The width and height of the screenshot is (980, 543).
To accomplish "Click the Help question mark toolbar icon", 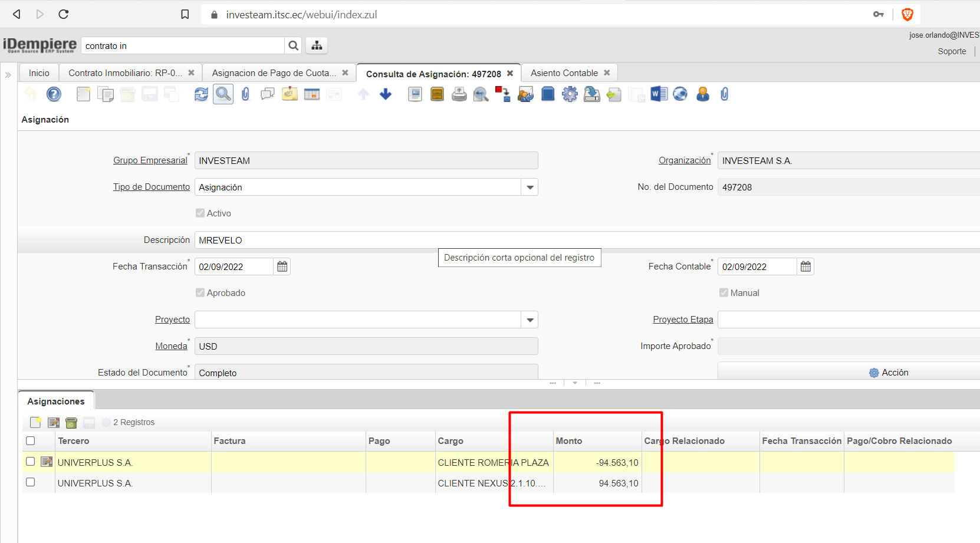I will [x=54, y=94].
